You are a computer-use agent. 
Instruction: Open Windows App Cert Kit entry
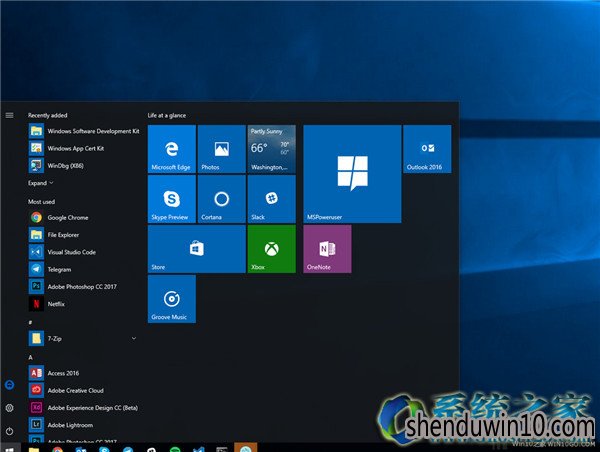point(84,148)
